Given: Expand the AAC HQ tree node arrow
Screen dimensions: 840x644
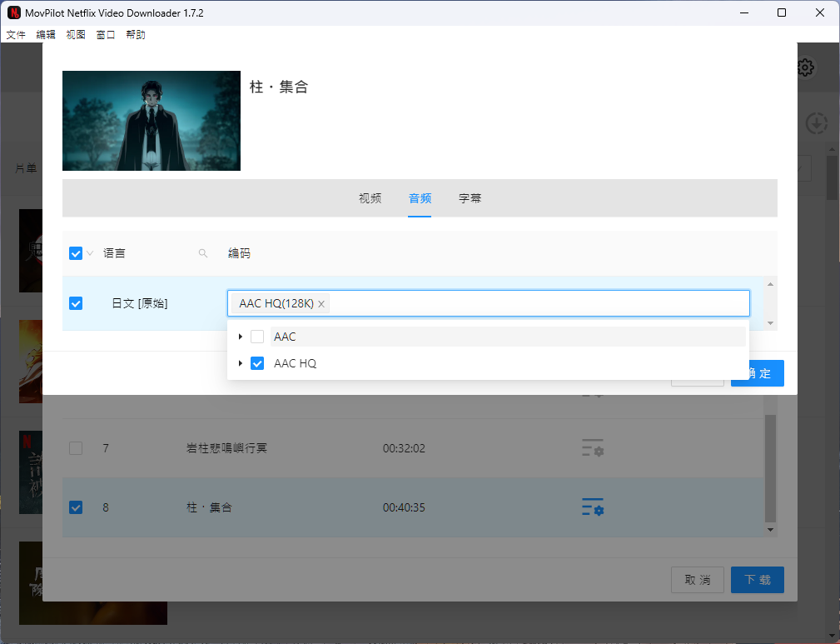Looking at the screenshot, I should click(241, 363).
